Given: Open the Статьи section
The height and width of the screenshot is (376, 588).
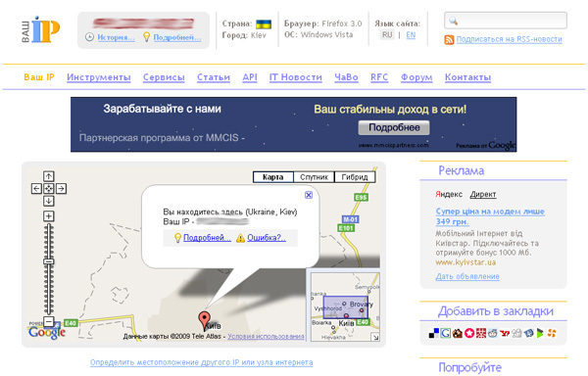Looking at the screenshot, I should [214, 77].
